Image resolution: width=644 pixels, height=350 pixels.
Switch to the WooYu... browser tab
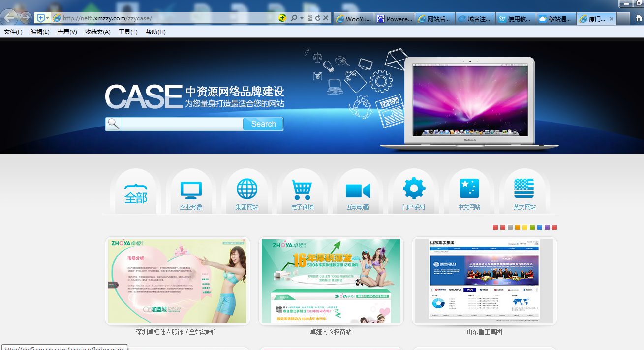pyautogui.click(x=354, y=19)
